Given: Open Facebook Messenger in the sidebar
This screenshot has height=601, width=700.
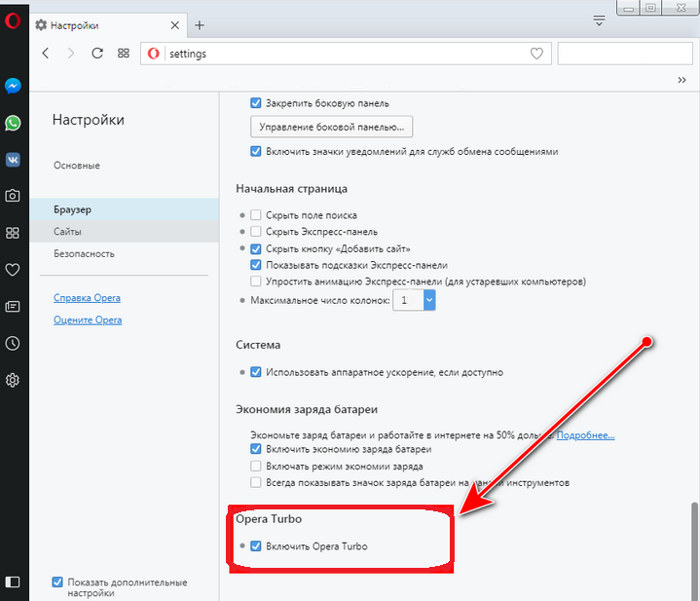Looking at the screenshot, I should pos(13,86).
